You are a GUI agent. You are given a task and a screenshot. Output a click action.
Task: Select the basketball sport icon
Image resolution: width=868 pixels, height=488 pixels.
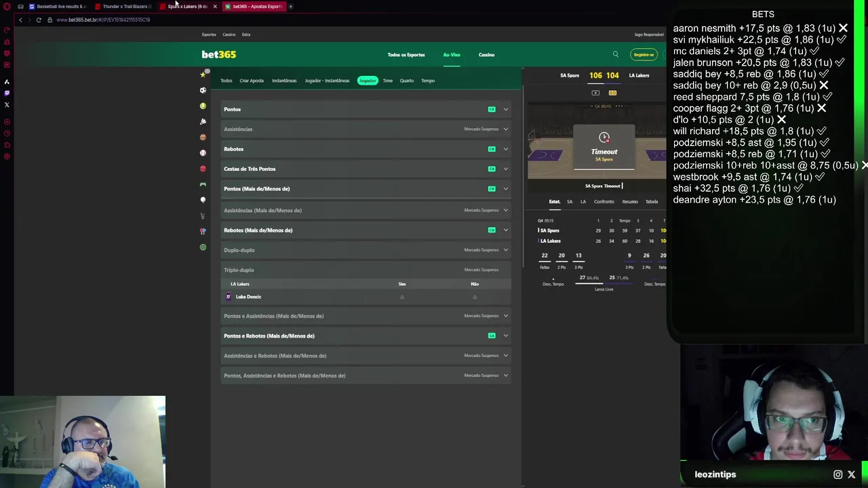203,137
